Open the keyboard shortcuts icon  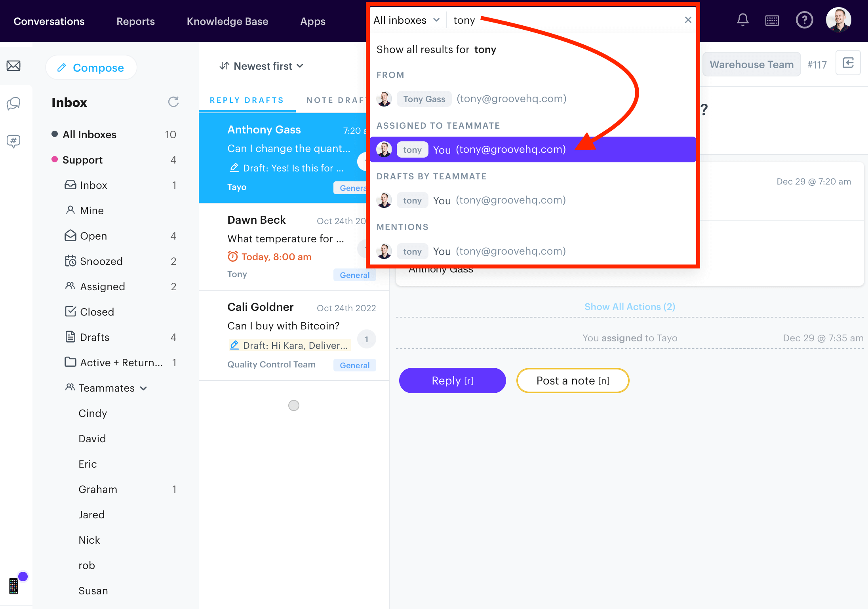point(772,21)
